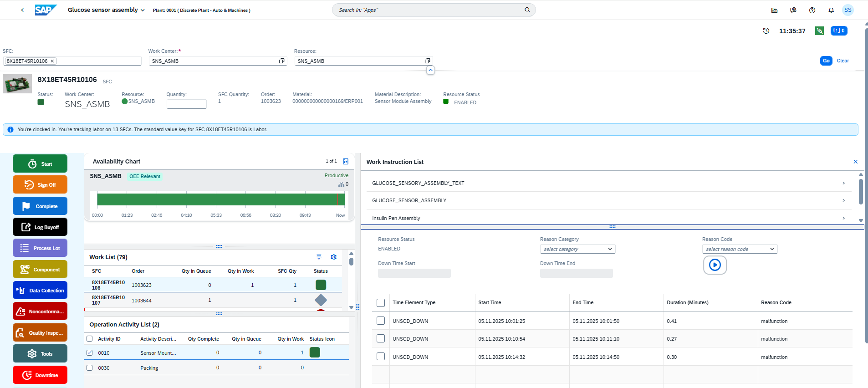Check the box for activity 0030 Packing
Screen dimensions: 868x388
click(x=90, y=368)
